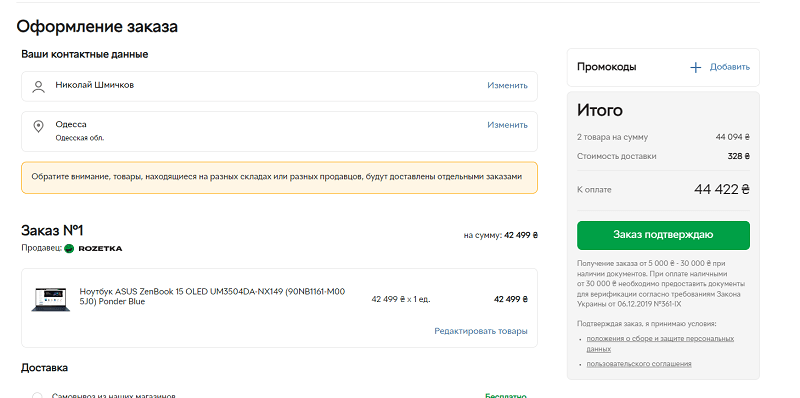
Task: Add a promo code via Добавить
Action: (730, 67)
